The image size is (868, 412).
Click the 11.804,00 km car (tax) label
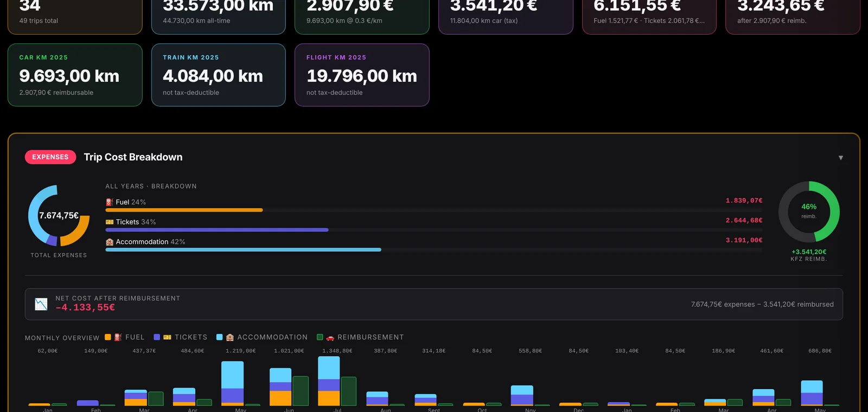[484, 21]
